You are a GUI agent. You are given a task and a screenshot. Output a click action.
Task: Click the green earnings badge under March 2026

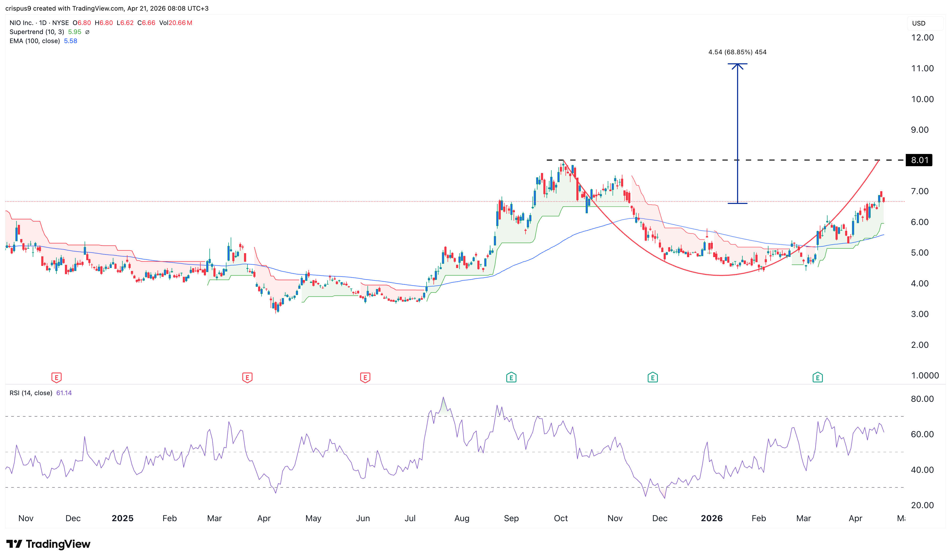click(817, 377)
